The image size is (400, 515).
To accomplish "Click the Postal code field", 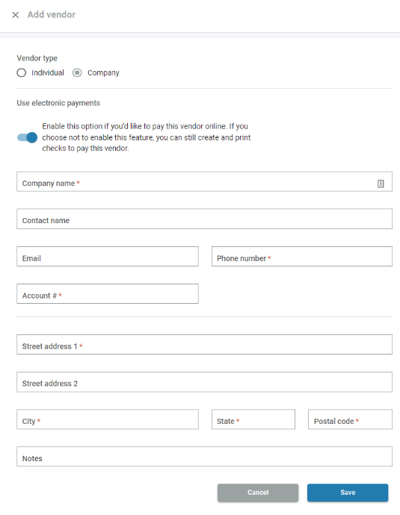I will [350, 419].
